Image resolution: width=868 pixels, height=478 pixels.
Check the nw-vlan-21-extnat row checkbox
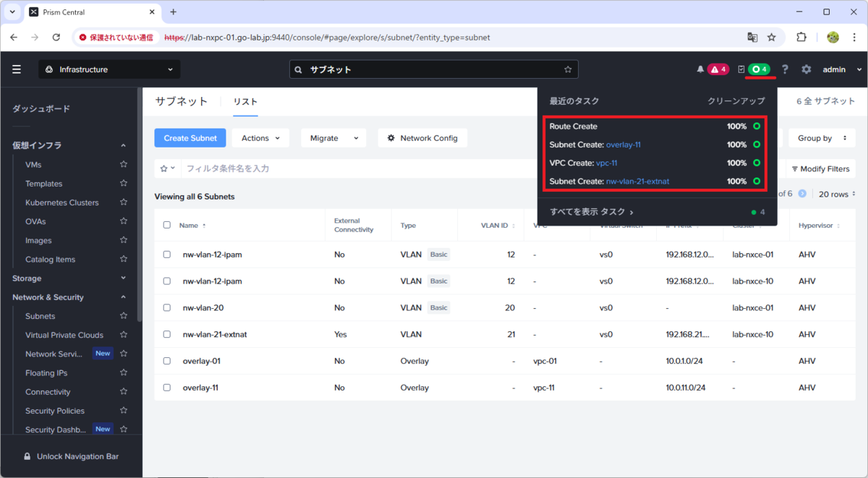coord(167,334)
